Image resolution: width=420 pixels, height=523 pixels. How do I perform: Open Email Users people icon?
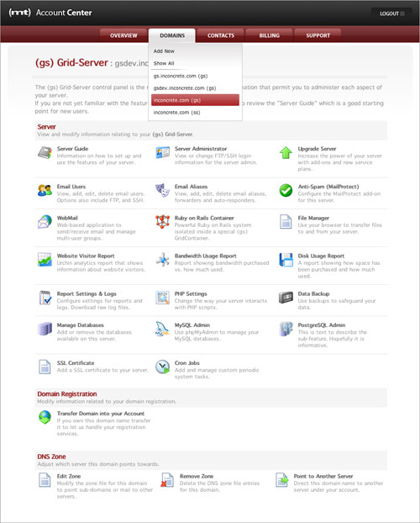45,191
